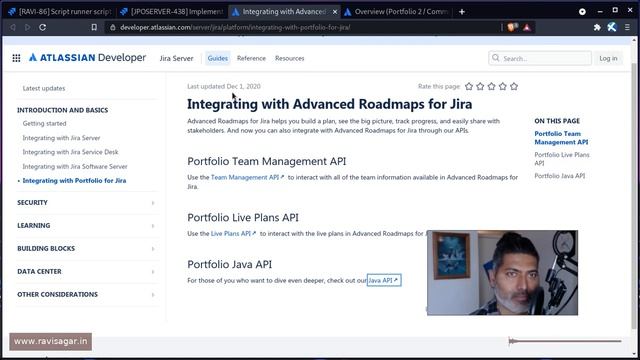640x360 pixels.
Task: Open the Live Plans API link
Action: 233,233
